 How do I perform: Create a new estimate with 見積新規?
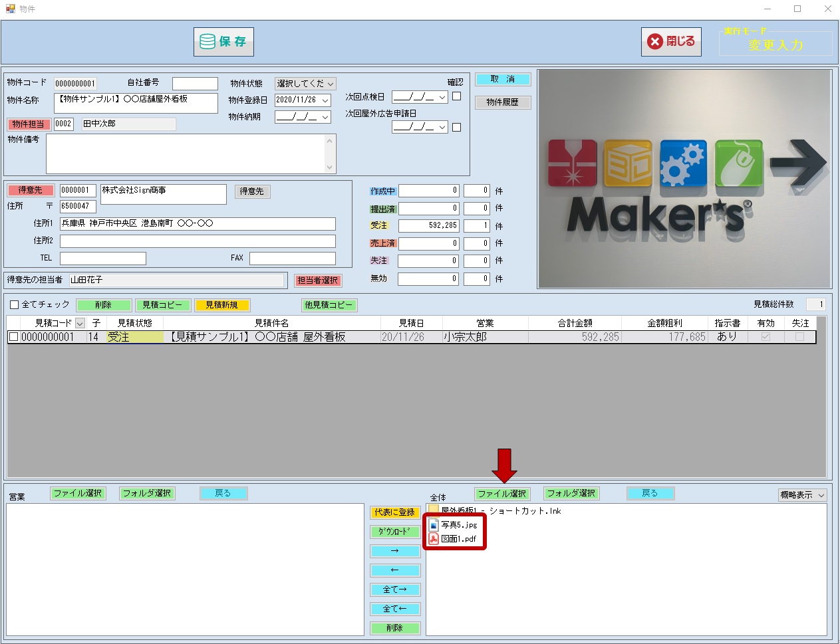(221, 305)
